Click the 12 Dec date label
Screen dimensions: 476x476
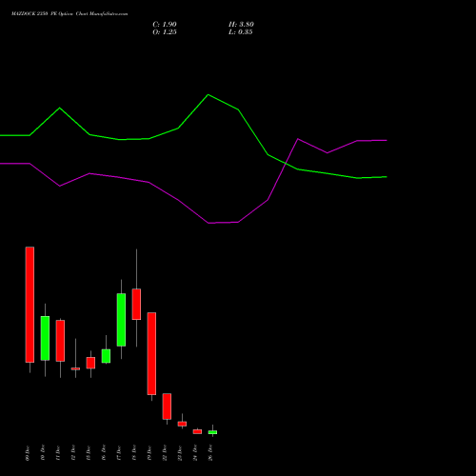click(x=73, y=453)
